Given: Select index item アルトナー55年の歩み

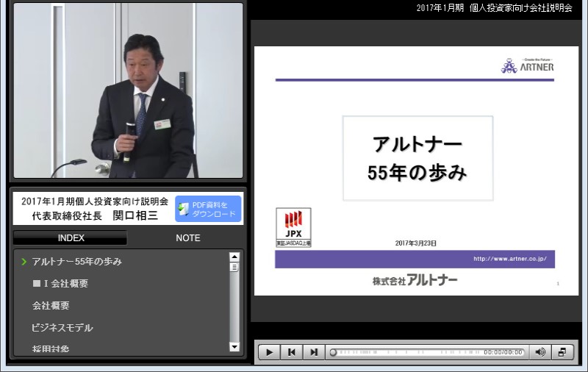Looking at the screenshot, I should 77,262.
